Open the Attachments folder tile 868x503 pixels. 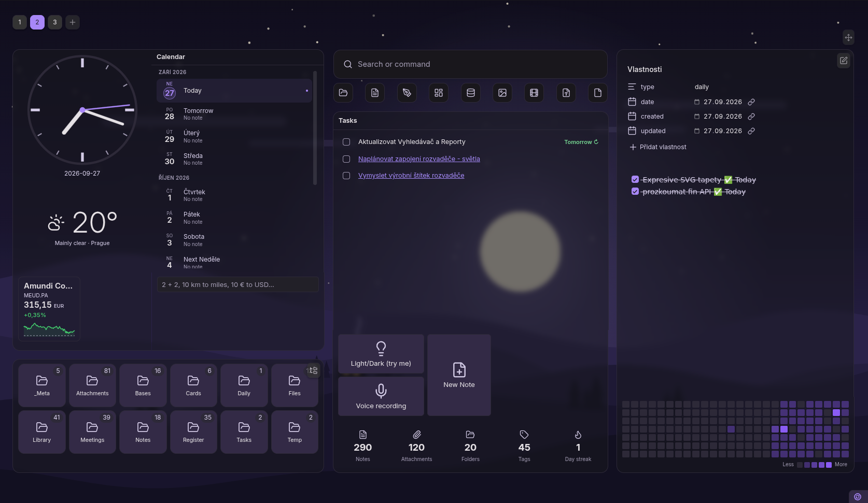click(92, 385)
